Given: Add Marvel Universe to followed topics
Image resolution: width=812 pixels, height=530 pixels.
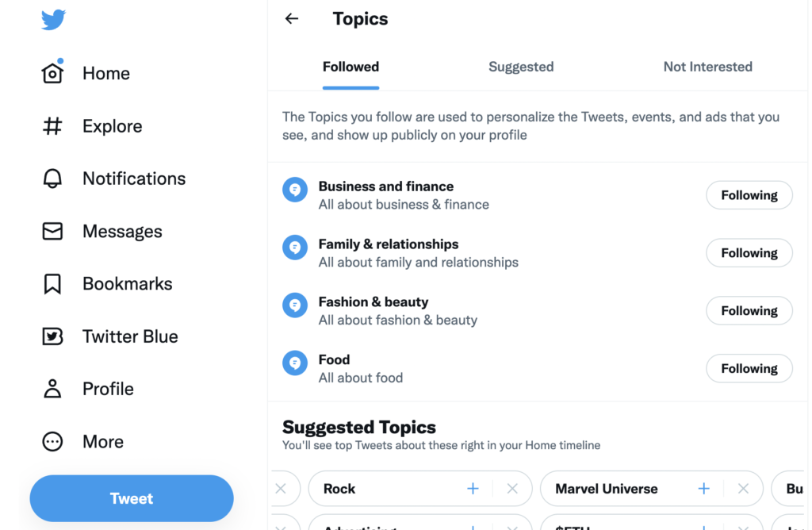Looking at the screenshot, I should [703, 489].
